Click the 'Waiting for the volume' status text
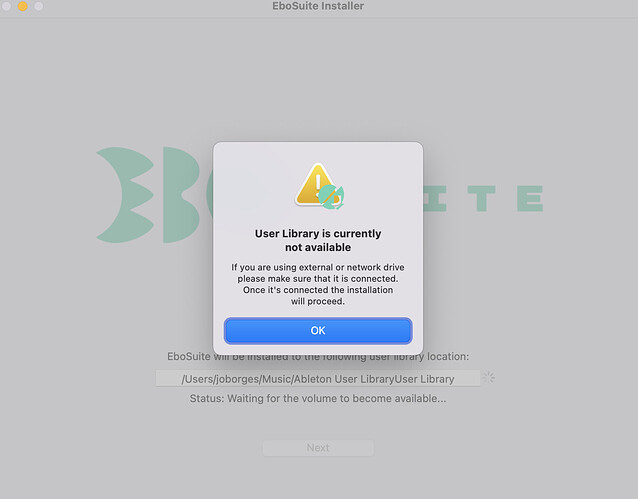This screenshot has width=638, height=499. coord(318,398)
